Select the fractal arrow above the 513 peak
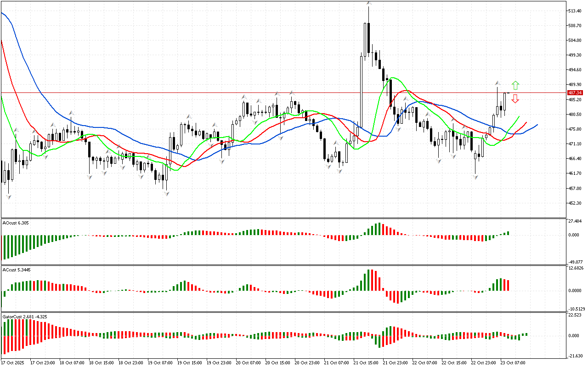588x368 pixels. tap(368, 3)
